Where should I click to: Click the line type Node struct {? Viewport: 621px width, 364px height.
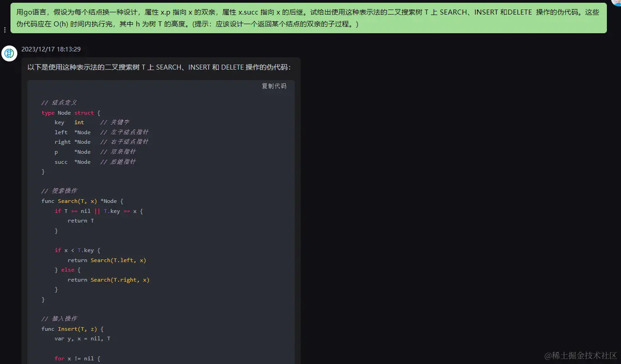point(71,113)
